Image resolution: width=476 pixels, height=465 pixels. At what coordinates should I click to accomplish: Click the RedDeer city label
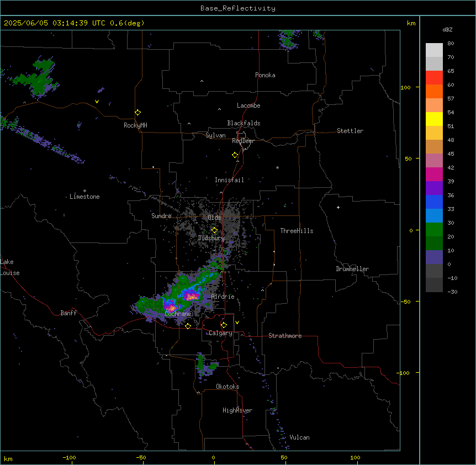pos(243,141)
